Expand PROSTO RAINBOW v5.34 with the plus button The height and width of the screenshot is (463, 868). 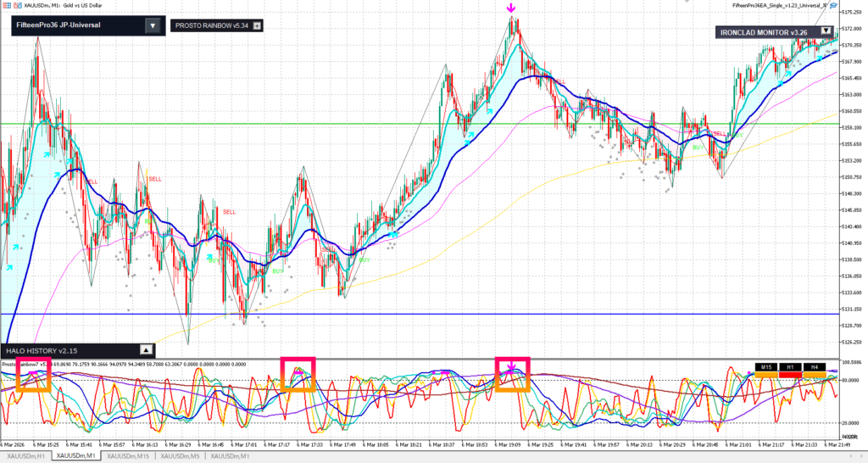click(258, 26)
